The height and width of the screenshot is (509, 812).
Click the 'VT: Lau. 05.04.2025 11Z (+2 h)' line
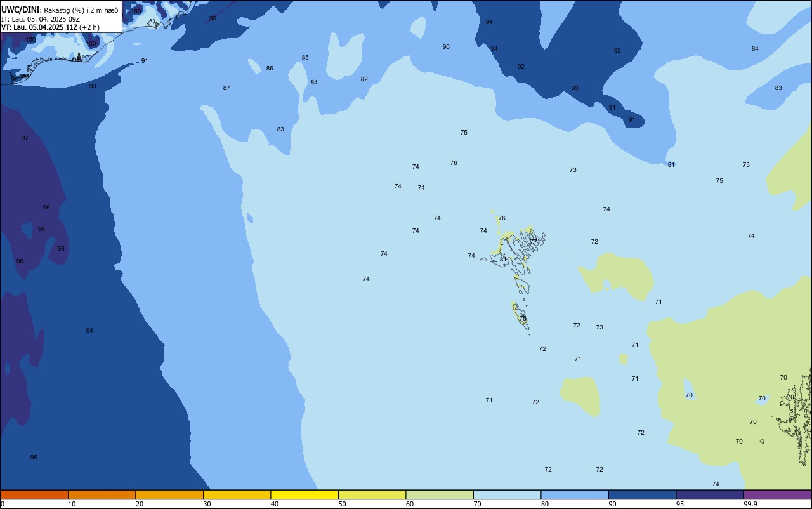[x=50, y=27]
